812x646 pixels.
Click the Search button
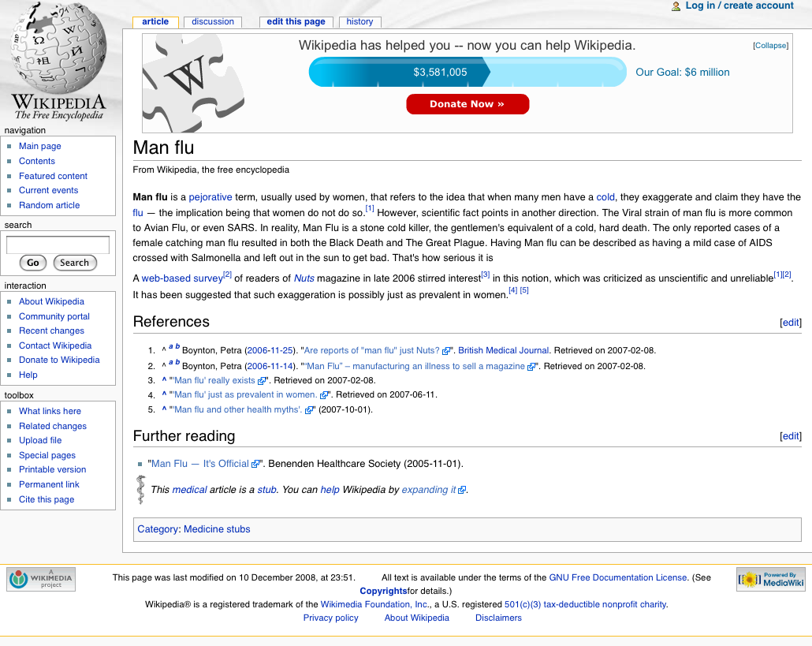75,263
